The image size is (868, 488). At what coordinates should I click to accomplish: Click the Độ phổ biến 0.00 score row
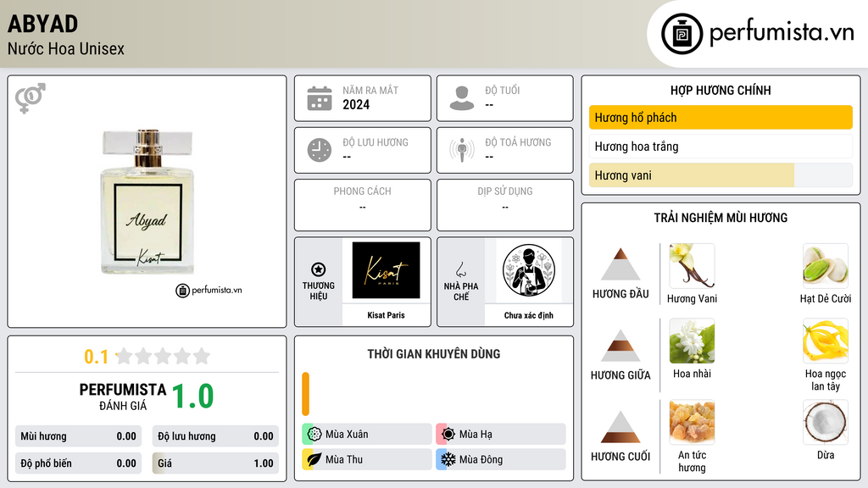[78, 463]
